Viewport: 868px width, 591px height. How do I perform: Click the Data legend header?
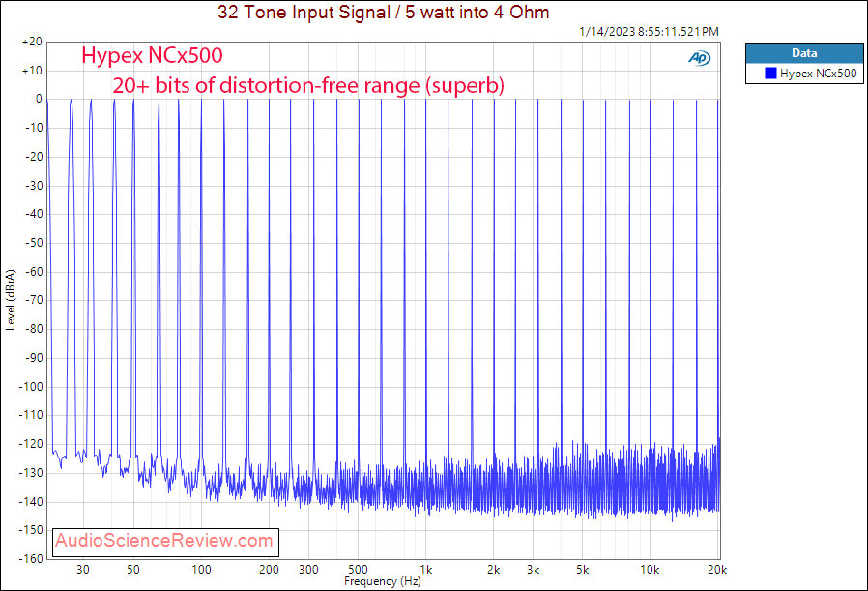[x=804, y=53]
